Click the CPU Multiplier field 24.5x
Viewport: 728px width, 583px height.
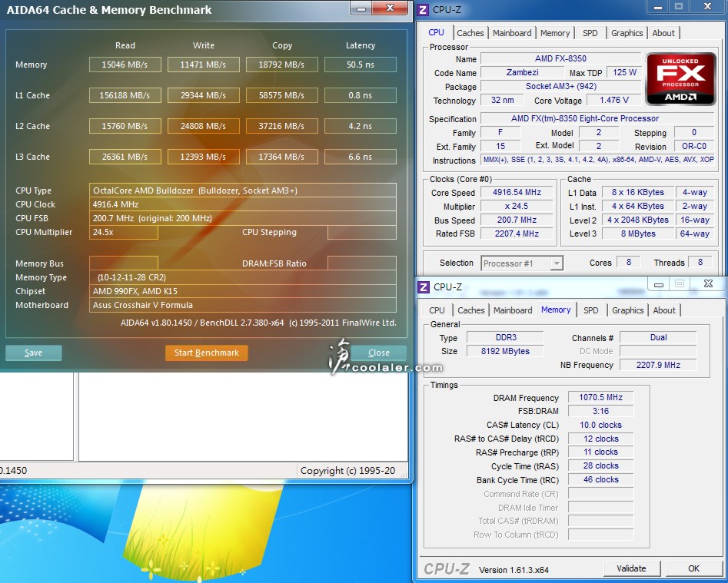(x=124, y=233)
